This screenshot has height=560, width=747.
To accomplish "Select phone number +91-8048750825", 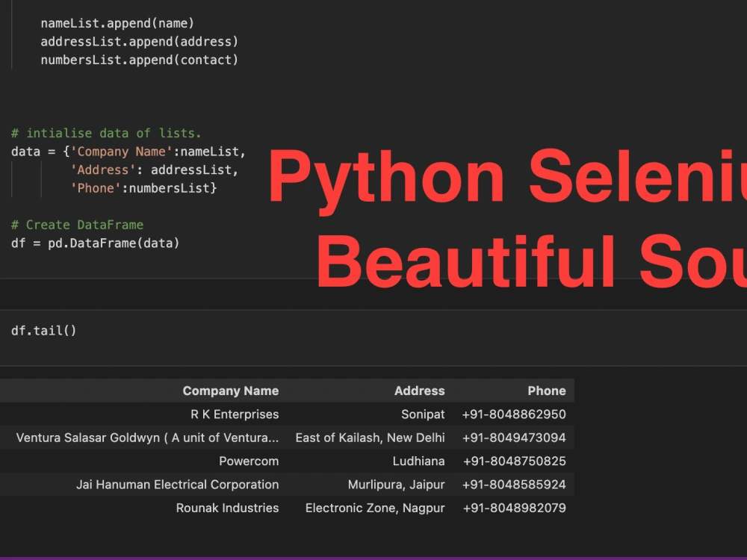I will [x=515, y=461].
